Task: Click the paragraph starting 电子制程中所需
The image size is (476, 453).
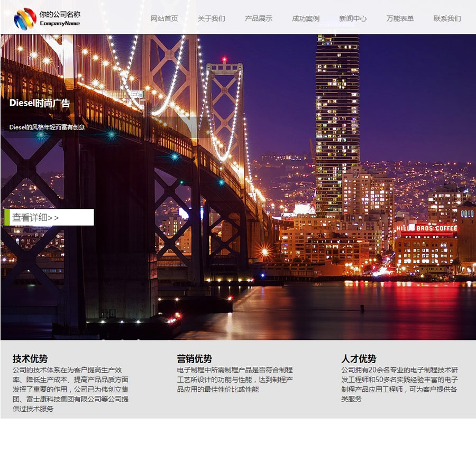Action: 235,380
